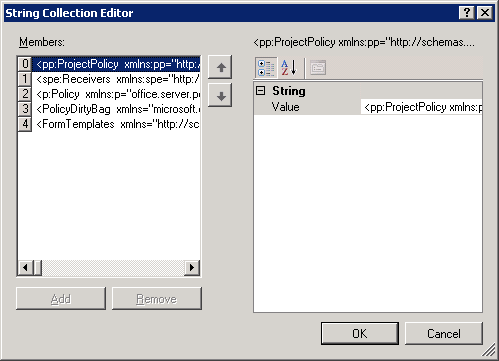
Task: Click the disabled Add button
Action: 61,299
